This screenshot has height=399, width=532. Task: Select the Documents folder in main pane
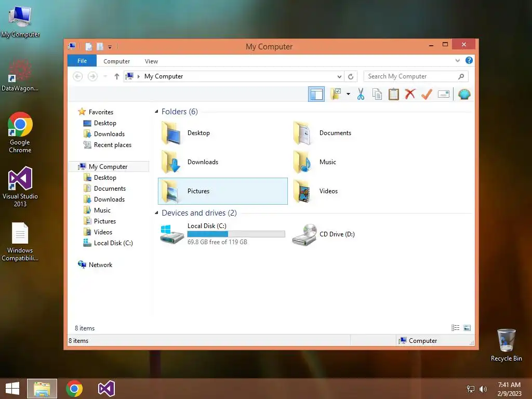(x=354, y=133)
